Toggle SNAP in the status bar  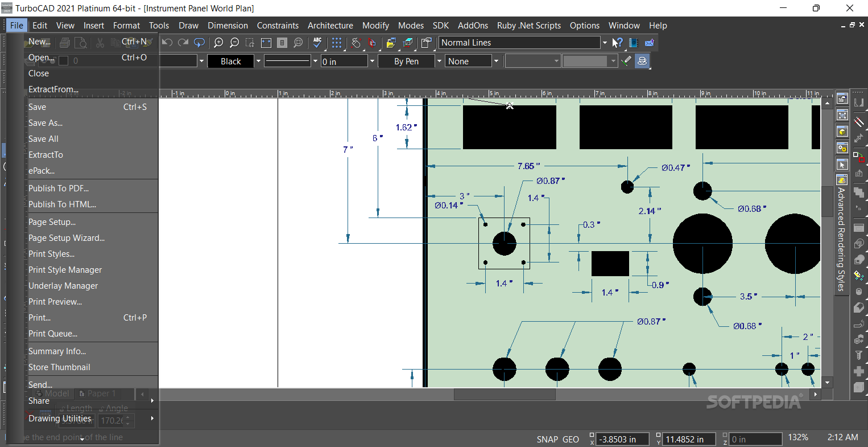click(547, 439)
